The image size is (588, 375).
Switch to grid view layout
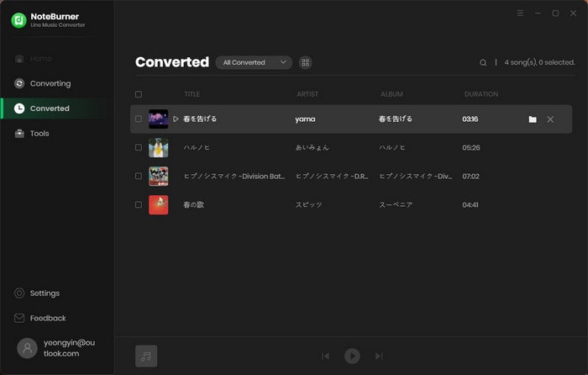pos(305,62)
